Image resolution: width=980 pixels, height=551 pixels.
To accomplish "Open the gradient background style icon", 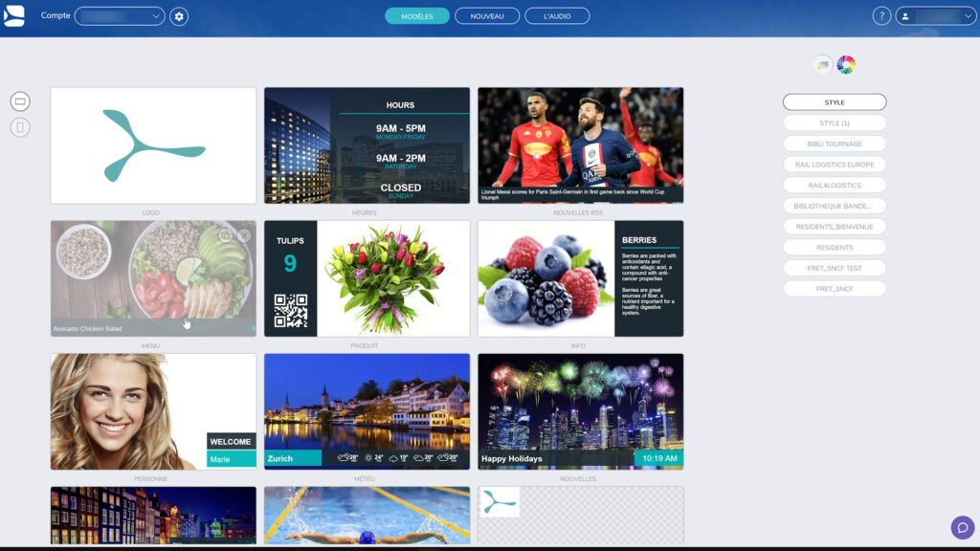I will [x=822, y=64].
